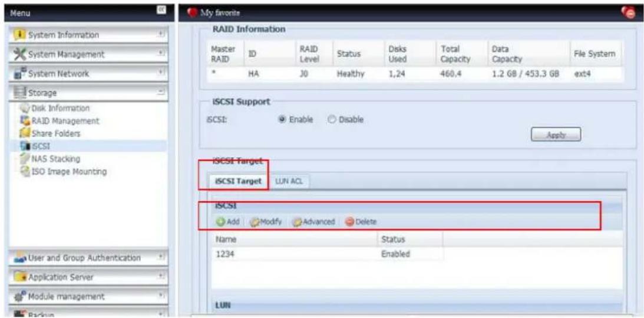Open the System Information menu section
This screenshot has width=644, height=318.
click(x=88, y=35)
